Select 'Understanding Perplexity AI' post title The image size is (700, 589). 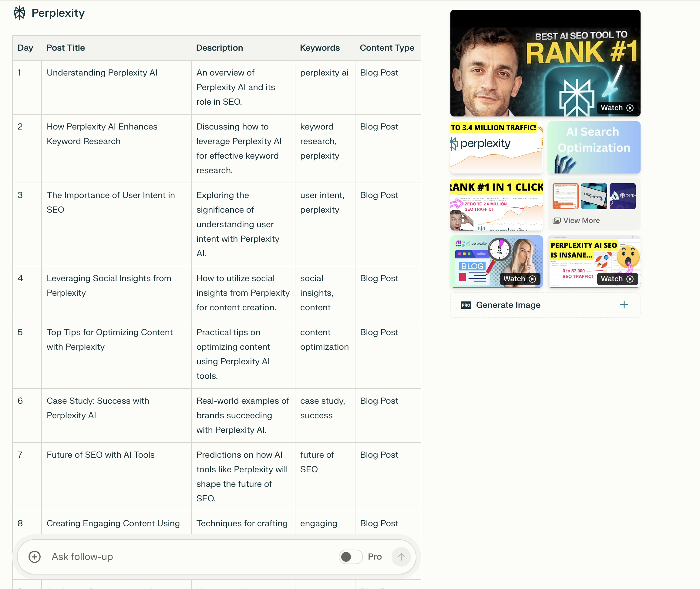pos(102,72)
